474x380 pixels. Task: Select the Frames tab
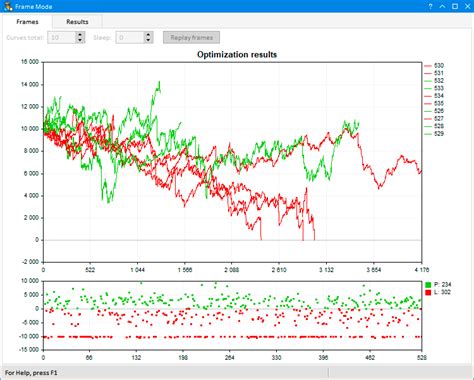(x=27, y=22)
